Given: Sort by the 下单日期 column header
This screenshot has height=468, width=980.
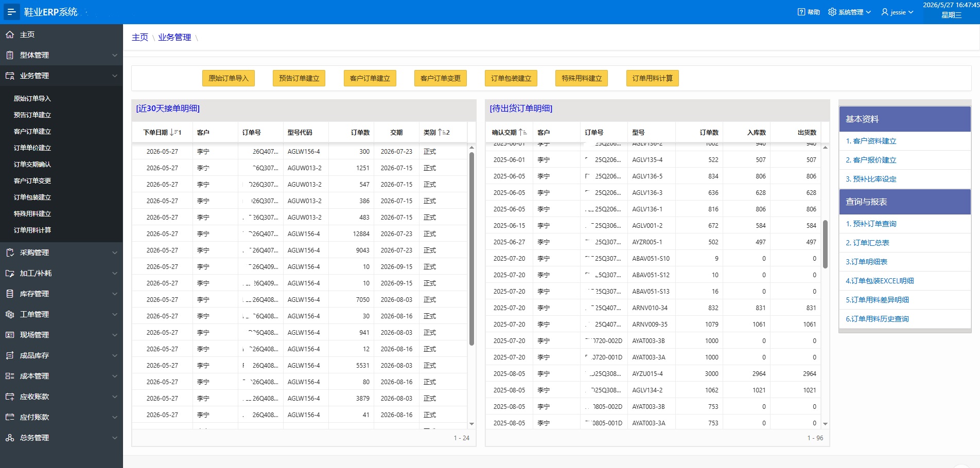Looking at the screenshot, I should coord(162,132).
